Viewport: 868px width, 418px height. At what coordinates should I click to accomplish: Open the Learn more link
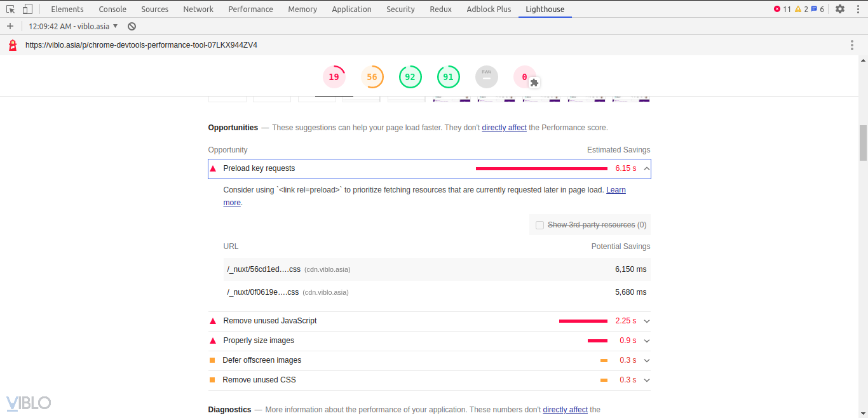[x=615, y=190]
